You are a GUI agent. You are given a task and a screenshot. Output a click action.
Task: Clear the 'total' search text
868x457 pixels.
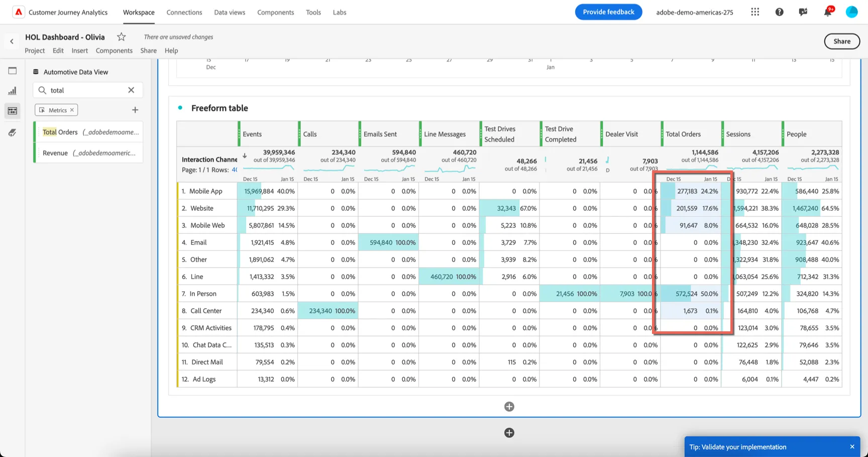point(131,90)
